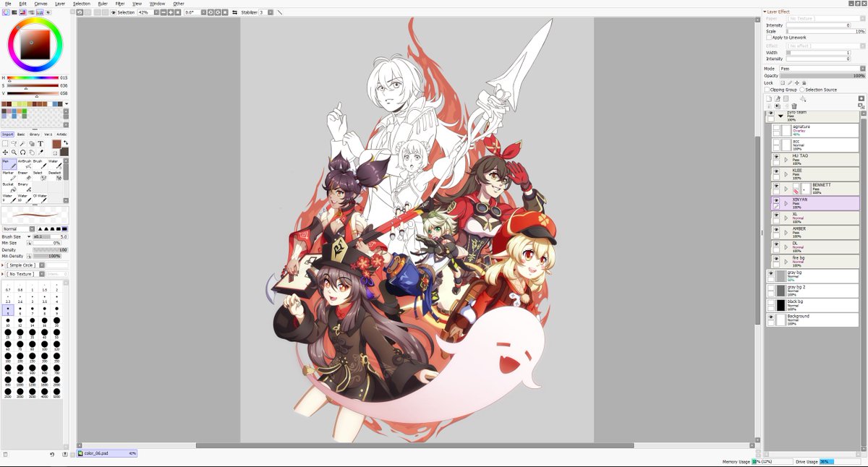
Task: Choose the magic wand tool
Action: point(22,143)
